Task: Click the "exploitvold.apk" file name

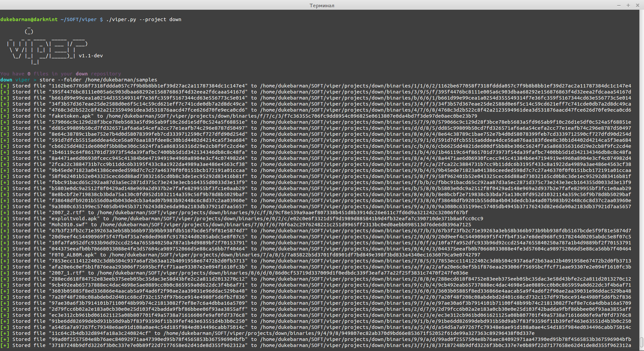Action: click(74, 219)
